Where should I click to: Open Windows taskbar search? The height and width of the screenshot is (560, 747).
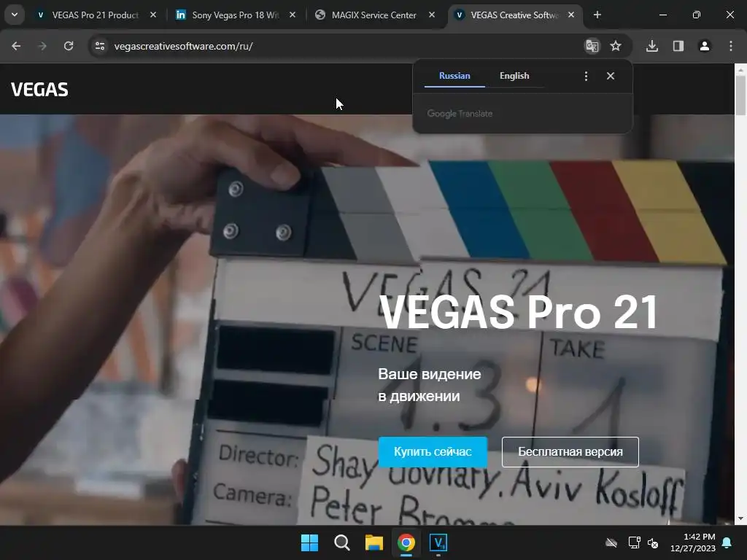point(341,542)
